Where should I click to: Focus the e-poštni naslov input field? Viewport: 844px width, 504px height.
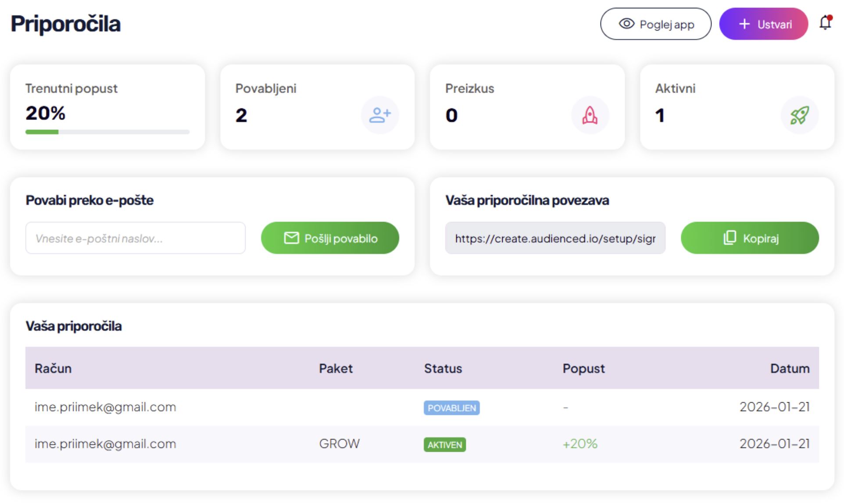pos(135,238)
